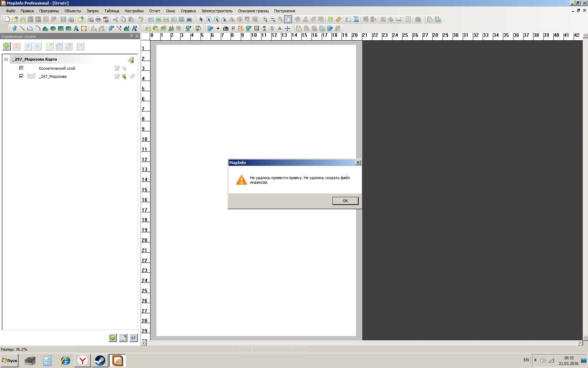Click the volume speaker tray icon
The width and height of the screenshot is (588, 368).
(x=542, y=360)
